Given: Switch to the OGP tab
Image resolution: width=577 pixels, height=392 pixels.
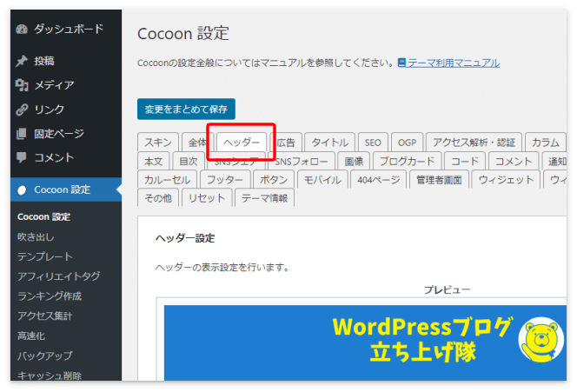Looking at the screenshot, I should click(x=407, y=142).
